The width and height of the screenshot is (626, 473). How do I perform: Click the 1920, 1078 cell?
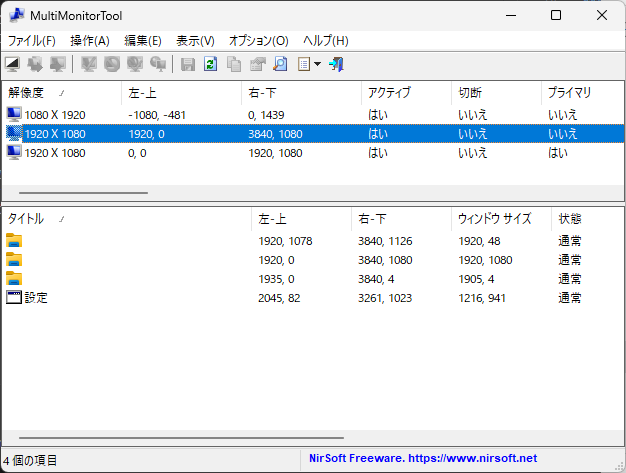click(285, 241)
